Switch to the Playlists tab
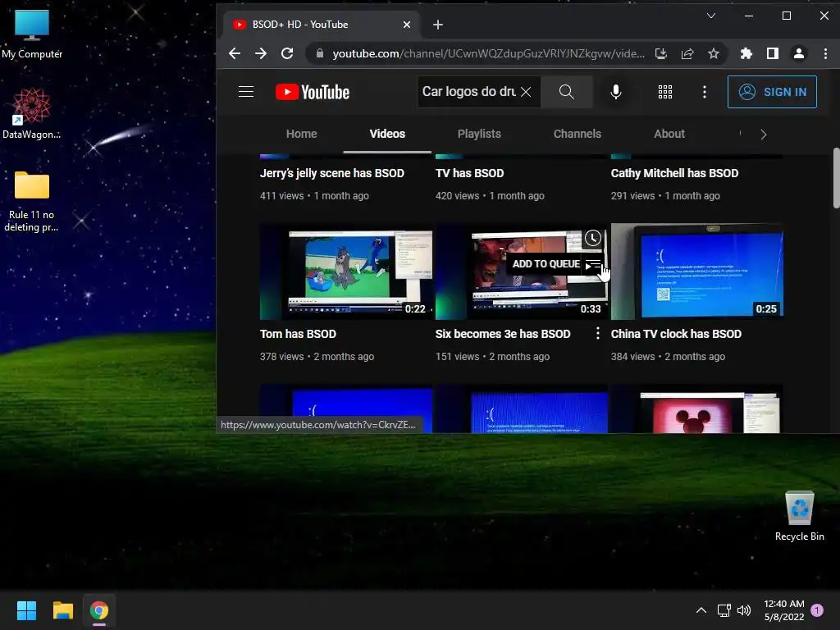Viewport: 840px width, 630px height. (x=479, y=134)
